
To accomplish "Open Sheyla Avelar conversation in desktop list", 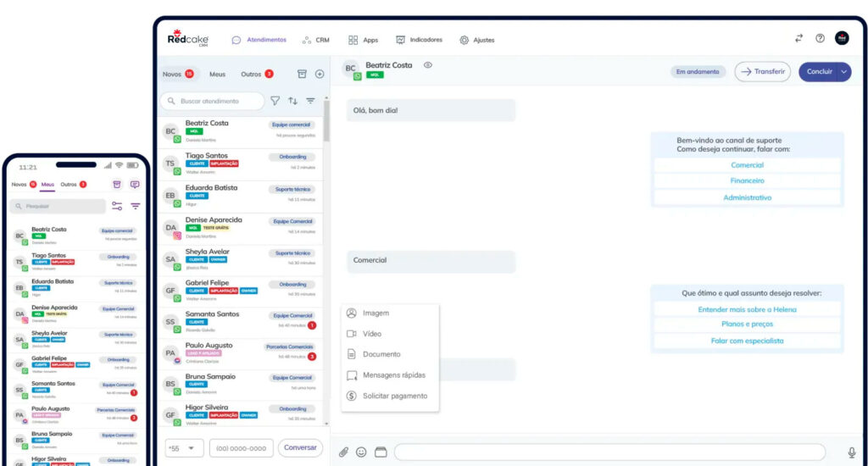I will 240,259.
